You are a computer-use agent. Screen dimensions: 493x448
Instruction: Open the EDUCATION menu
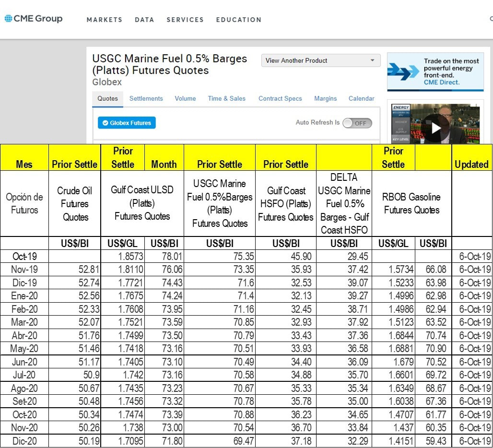tap(239, 20)
